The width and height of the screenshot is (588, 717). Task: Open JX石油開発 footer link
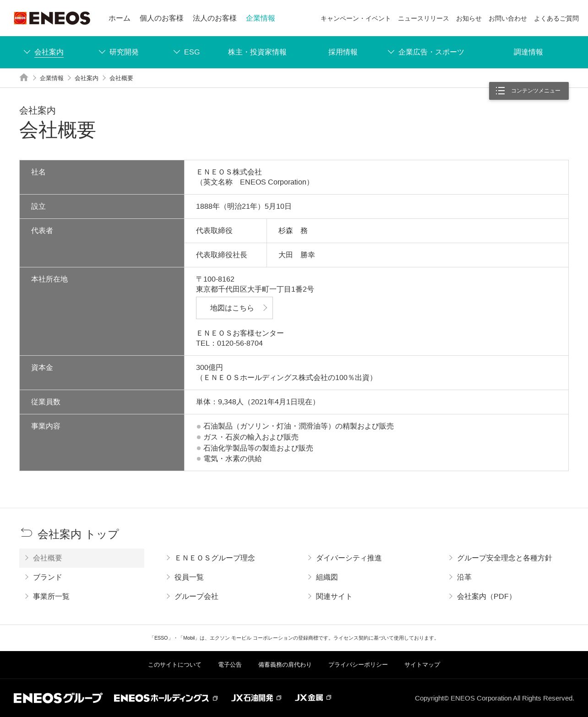pyautogui.click(x=252, y=698)
